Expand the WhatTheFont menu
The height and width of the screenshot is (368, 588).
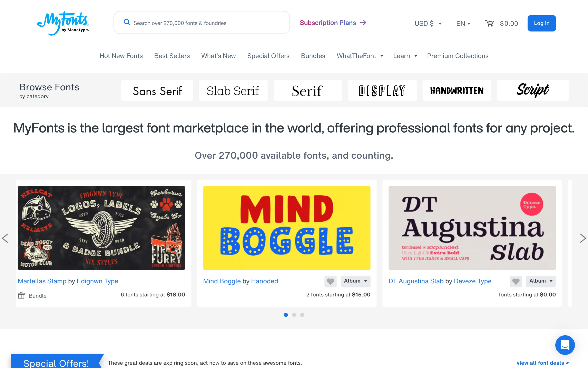pyautogui.click(x=360, y=56)
